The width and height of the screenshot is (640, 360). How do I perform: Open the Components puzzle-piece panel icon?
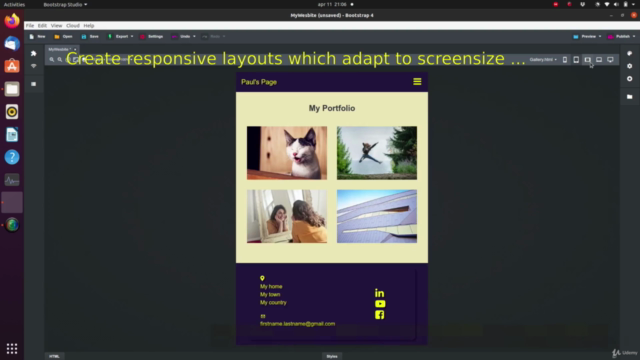click(x=33, y=53)
